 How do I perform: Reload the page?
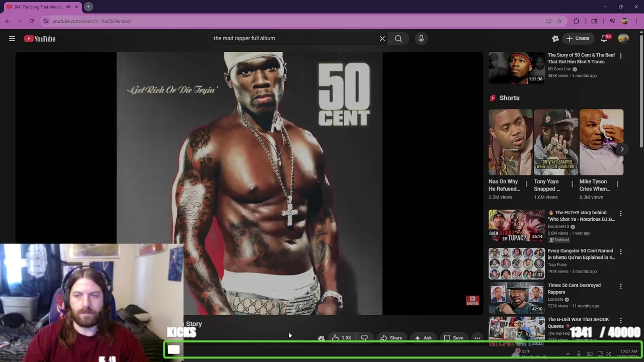click(31, 21)
